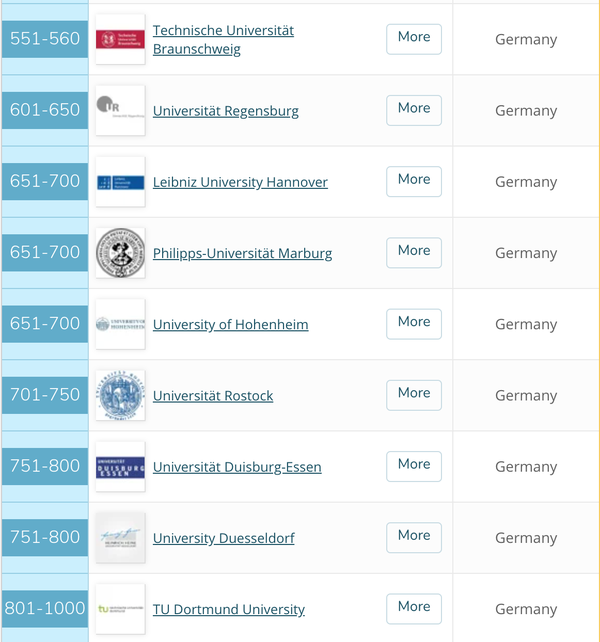Viewport: 600px width, 642px height.
Task: Click the TU Dortmund University logo
Action: point(120,609)
